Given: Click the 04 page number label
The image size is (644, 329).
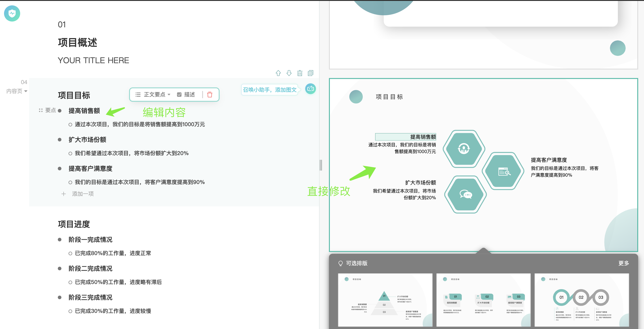Looking at the screenshot, I should tap(24, 82).
